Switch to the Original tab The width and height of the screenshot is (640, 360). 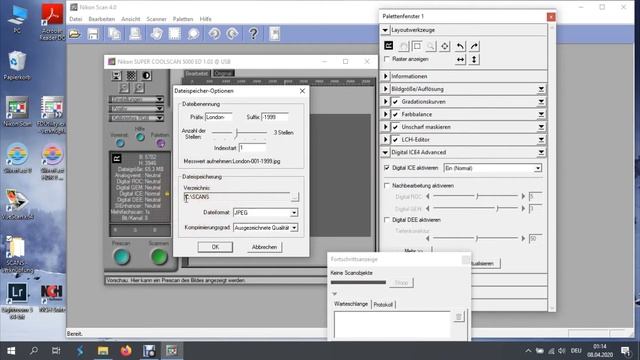coord(223,73)
